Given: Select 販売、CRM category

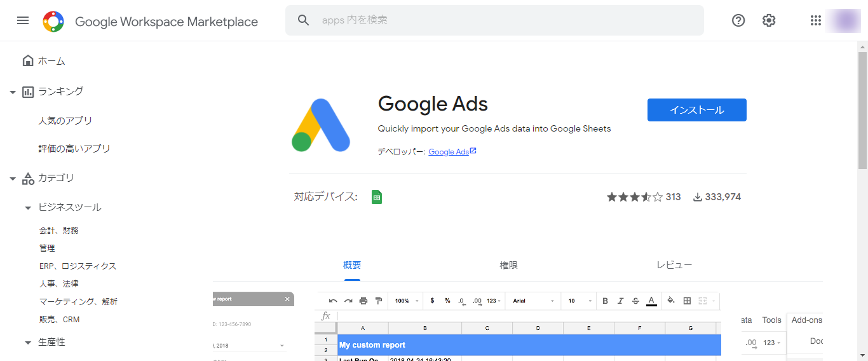Looking at the screenshot, I should pyautogui.click(x=60, y=320).
